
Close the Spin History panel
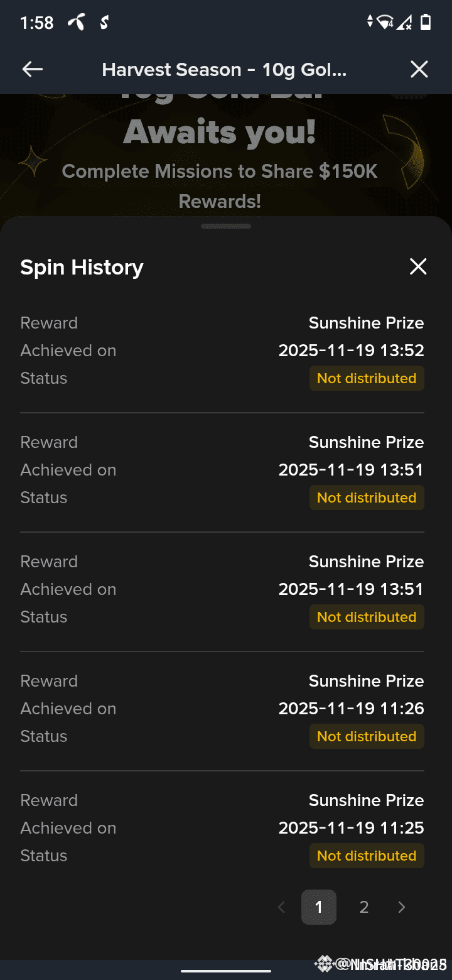click(x=418, y=266)
